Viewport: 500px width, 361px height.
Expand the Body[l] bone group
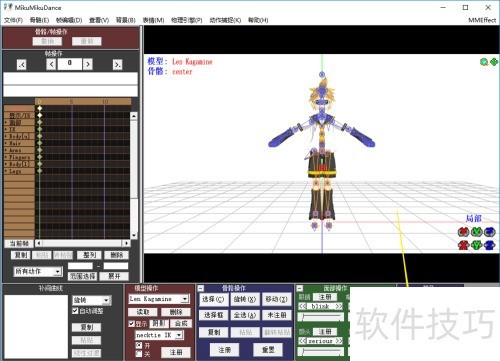[x=6, y=164]
